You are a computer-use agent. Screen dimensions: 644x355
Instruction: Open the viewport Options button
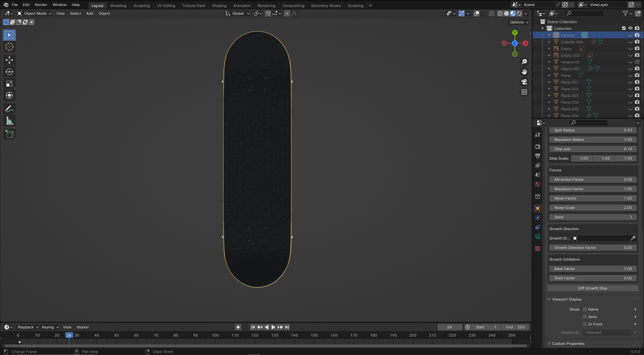click(519, 22)
